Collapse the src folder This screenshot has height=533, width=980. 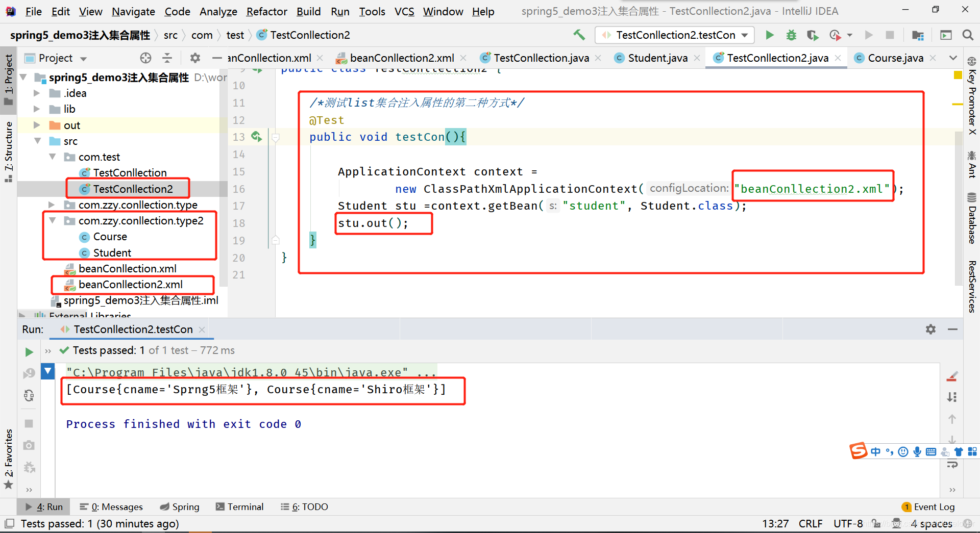coord(37,141)
